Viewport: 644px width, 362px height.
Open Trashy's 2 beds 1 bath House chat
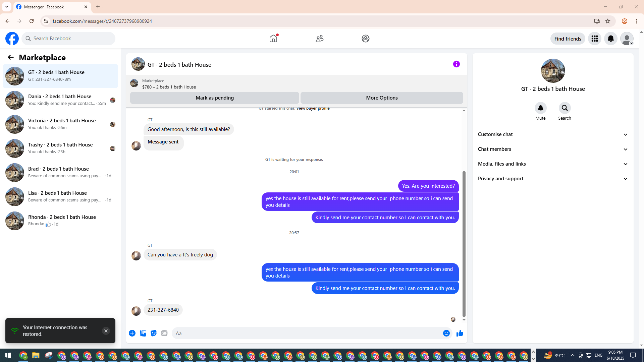[60, 148]
